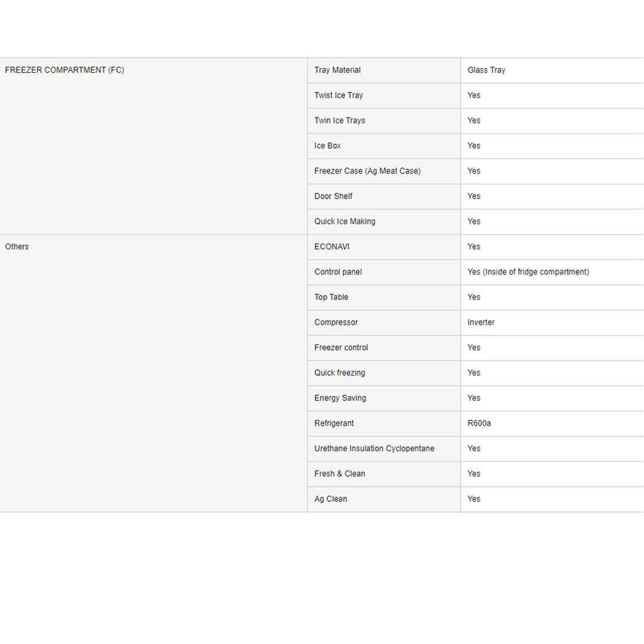644x644 pixels.
Task: Click the Quick Ice Making label
Action: [x=345, y=222]
